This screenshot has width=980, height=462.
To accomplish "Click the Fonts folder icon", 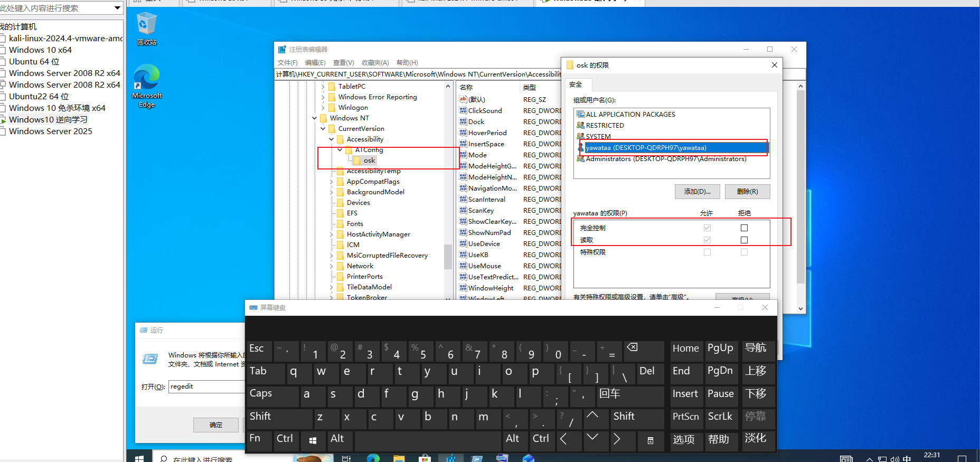I will 340,224.
